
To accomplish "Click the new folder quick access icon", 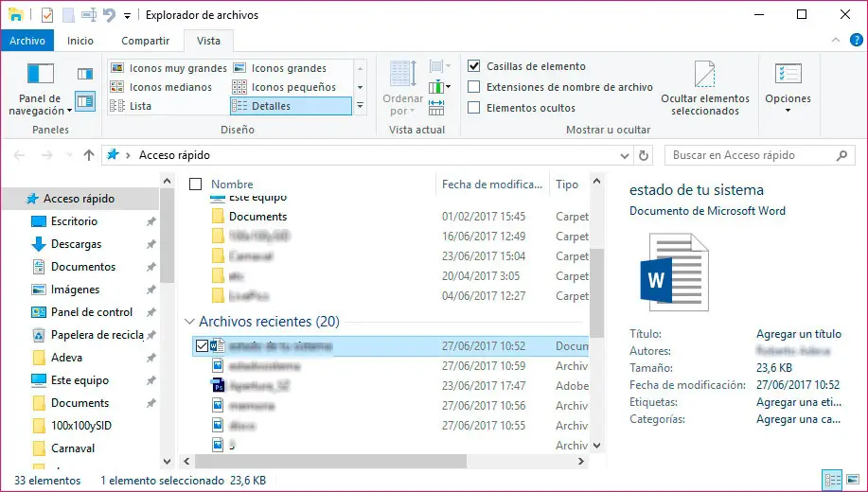I will click(68, 15).
